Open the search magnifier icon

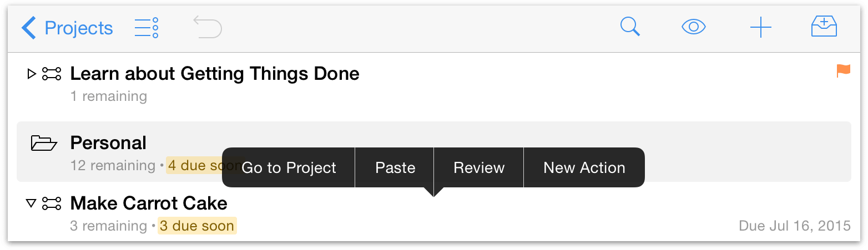click(630, 27)
